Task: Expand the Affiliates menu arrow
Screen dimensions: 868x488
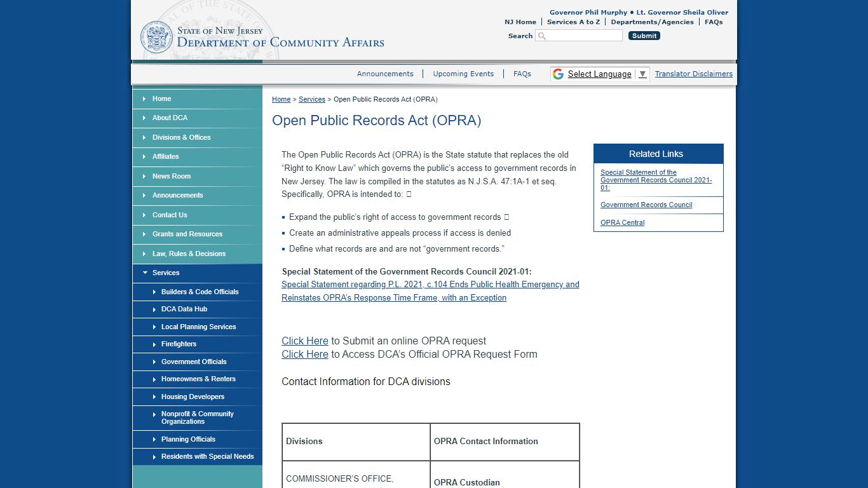Action: [x=144, y=156]
